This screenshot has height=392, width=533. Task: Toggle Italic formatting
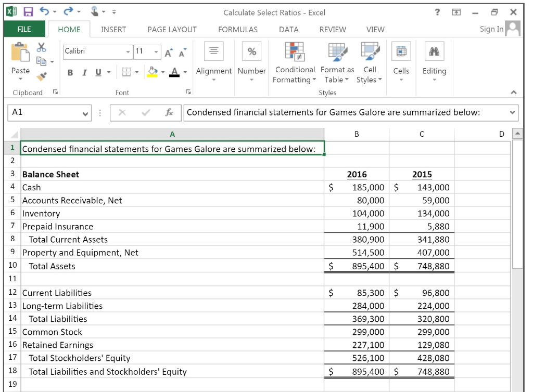[x=84, y=72]
